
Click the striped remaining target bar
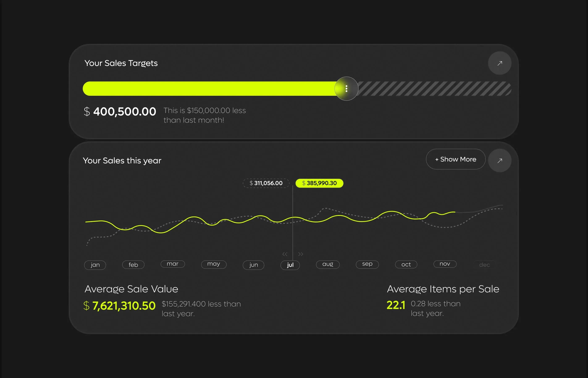[434, 89]
